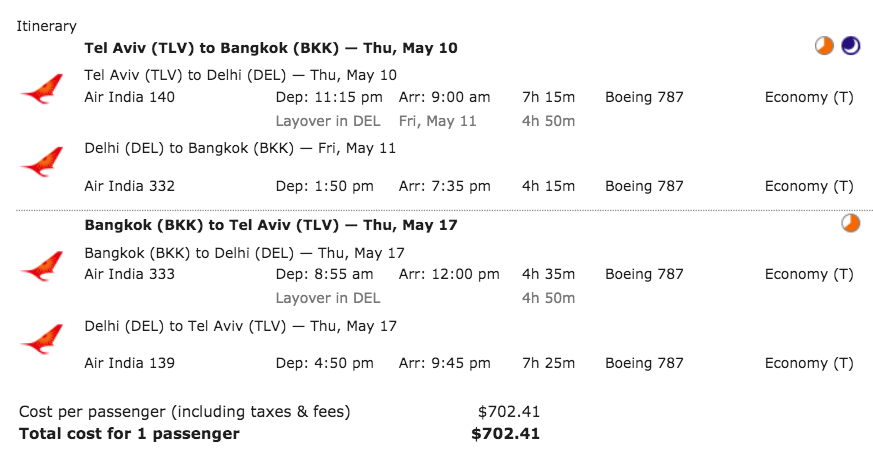Click the Air India logo beside flight 332

coord(42,162)
